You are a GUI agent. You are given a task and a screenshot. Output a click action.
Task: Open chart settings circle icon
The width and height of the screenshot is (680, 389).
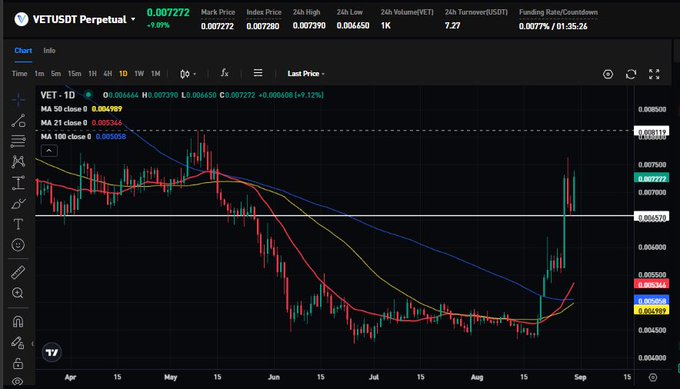(608, 74)
